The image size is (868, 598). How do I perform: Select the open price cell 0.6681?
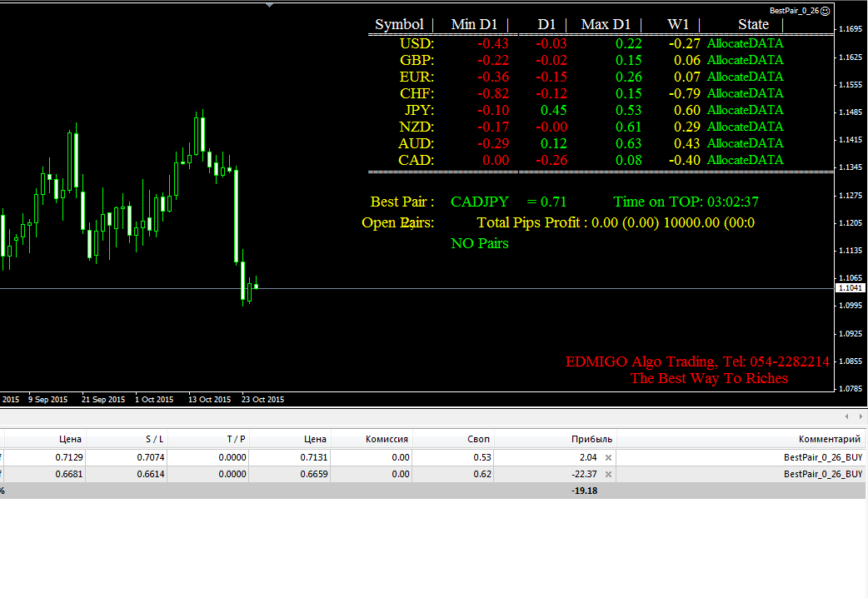click(68, 474)
